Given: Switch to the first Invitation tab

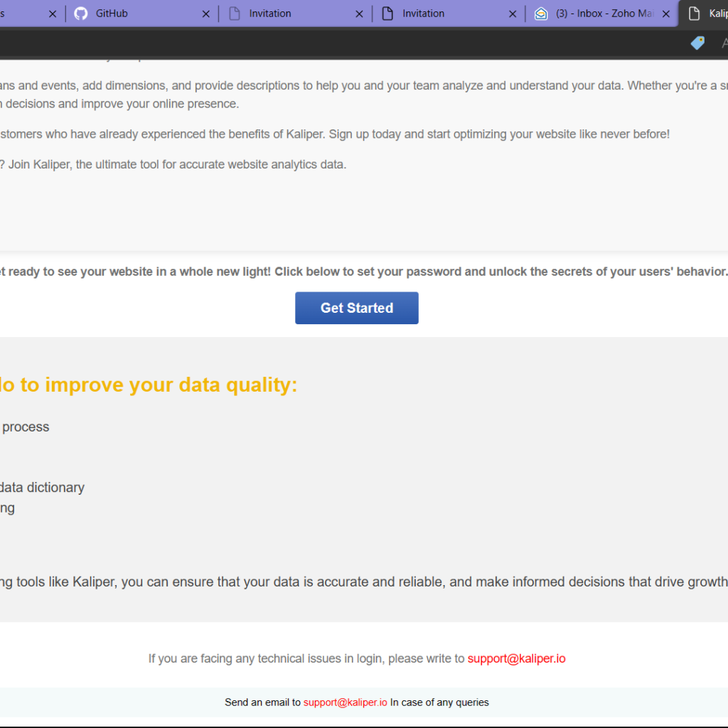Looking at the screenshot, I should [284, 14].
